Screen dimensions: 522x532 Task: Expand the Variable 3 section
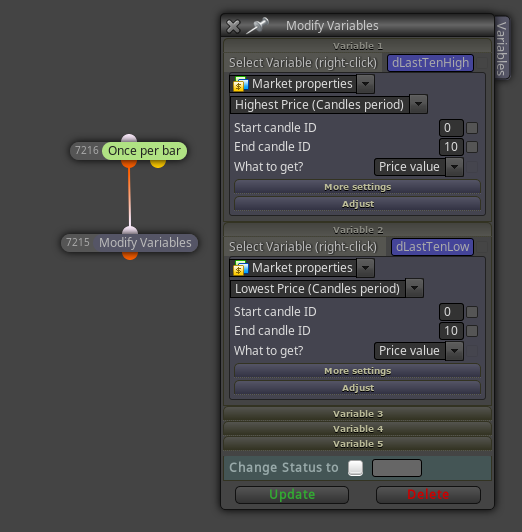click(x=357, y=414)
